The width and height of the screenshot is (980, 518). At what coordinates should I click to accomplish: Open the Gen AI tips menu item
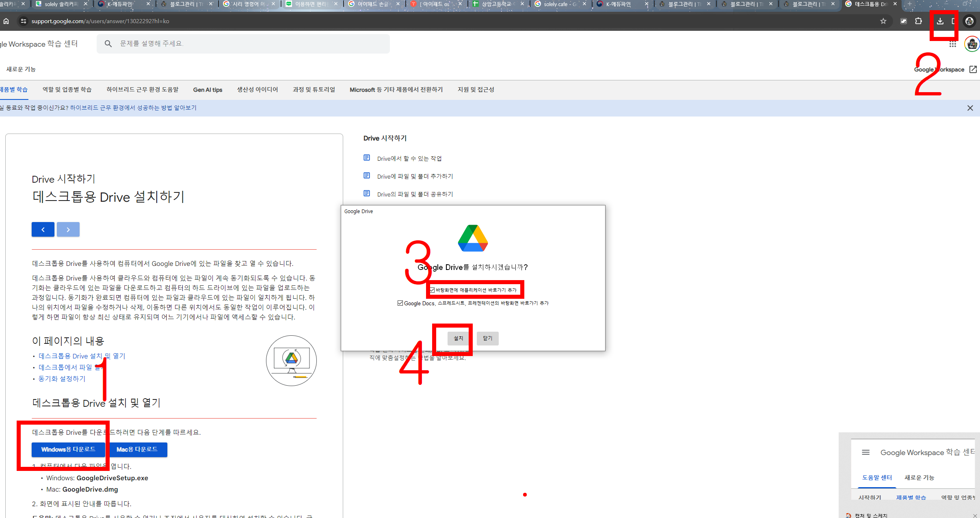click(208, 90)
